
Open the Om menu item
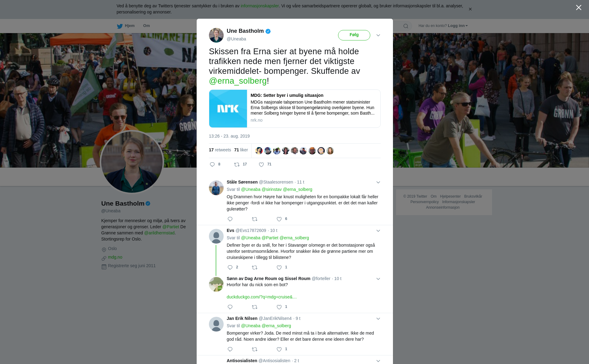(146, 26)
